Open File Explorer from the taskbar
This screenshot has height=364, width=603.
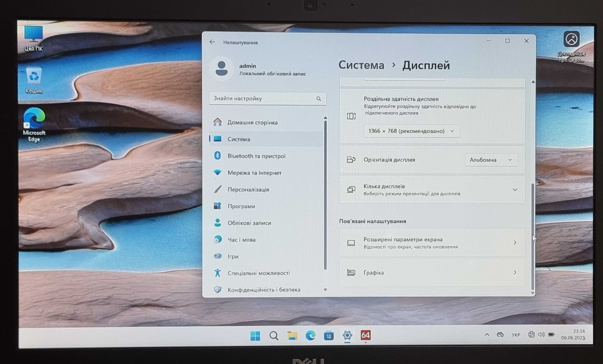click(292, 336)
